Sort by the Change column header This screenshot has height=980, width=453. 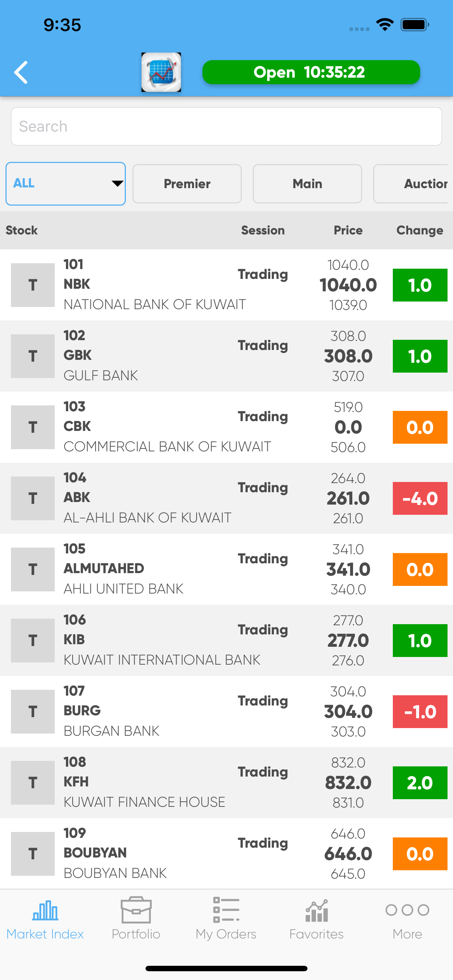(419, 230)
